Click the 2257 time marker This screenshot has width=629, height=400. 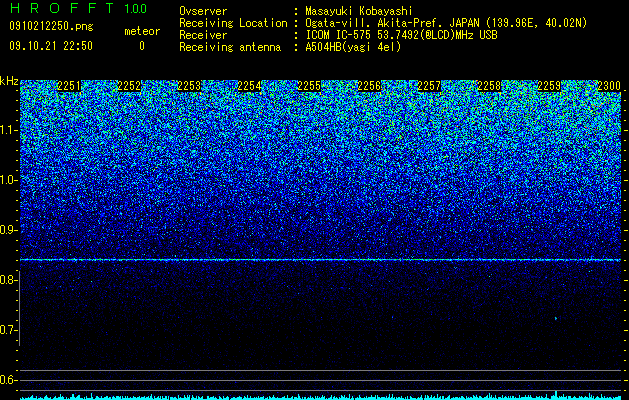click(x=429, y=86)
